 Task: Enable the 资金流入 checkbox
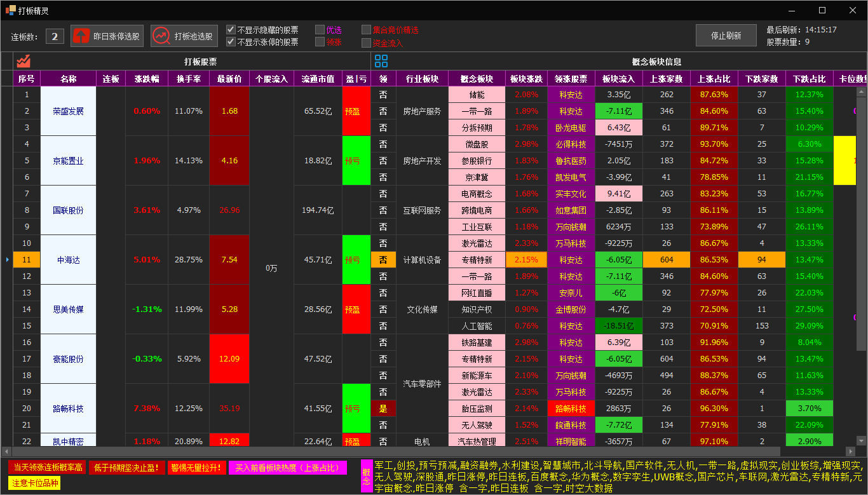point(366,43)
